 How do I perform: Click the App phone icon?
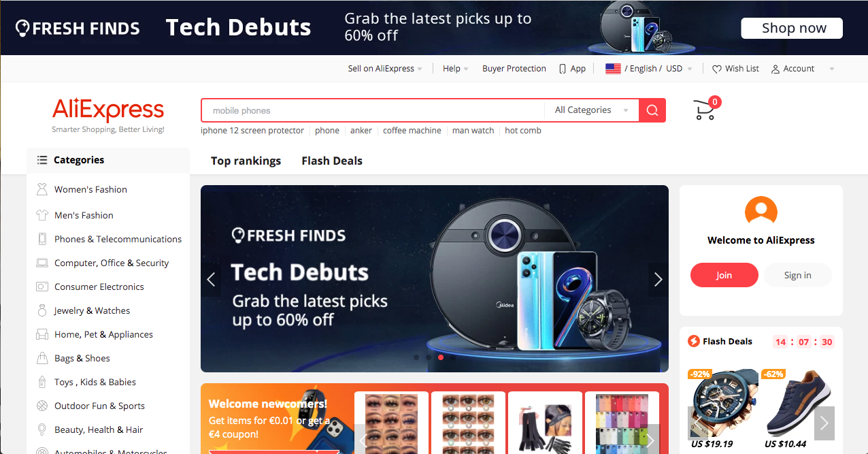(x=563, y=69)
